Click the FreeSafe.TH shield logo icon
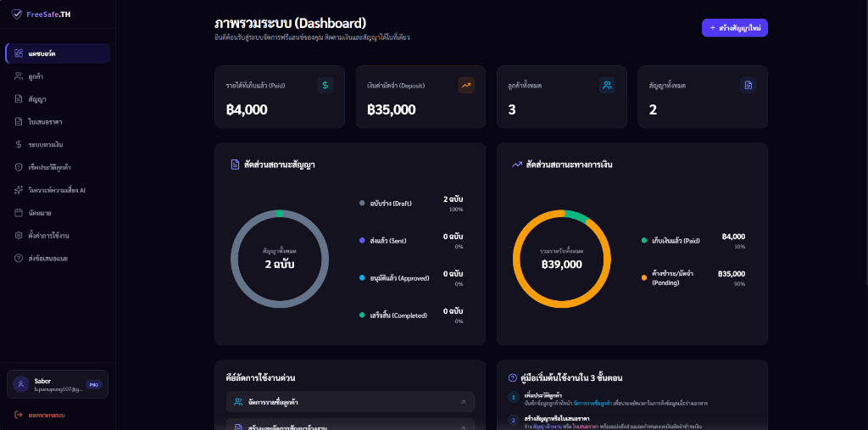Viewport: 868px width, 430px height. point(17,14)
